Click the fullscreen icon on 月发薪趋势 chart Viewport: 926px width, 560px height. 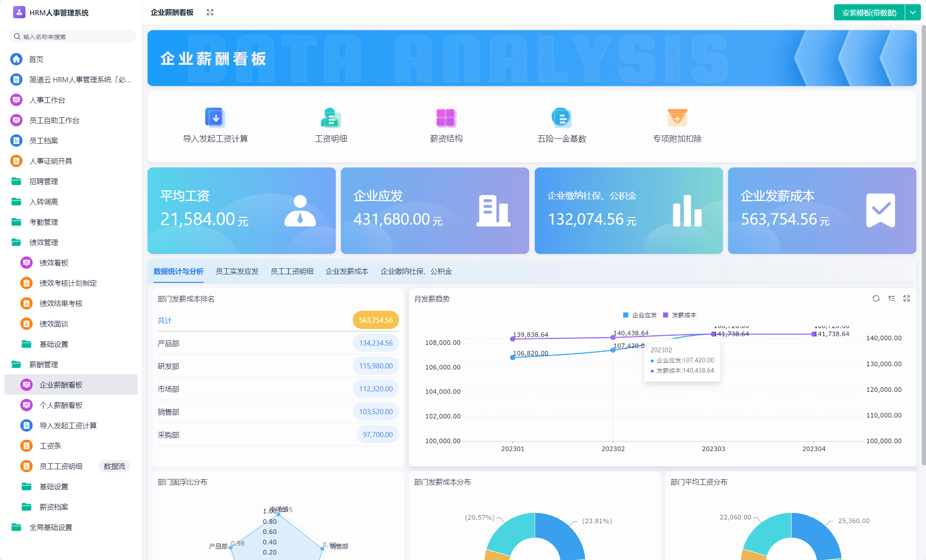click(x=906, y=298)
